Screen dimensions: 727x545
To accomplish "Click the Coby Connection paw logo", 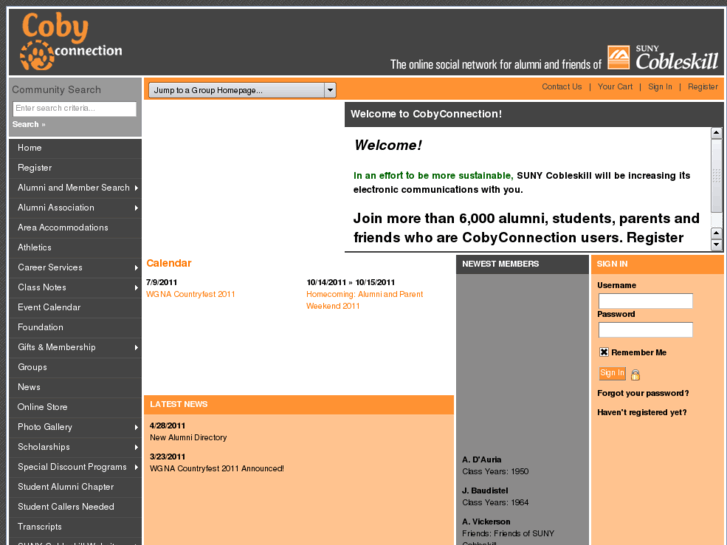I will [71, 42].
